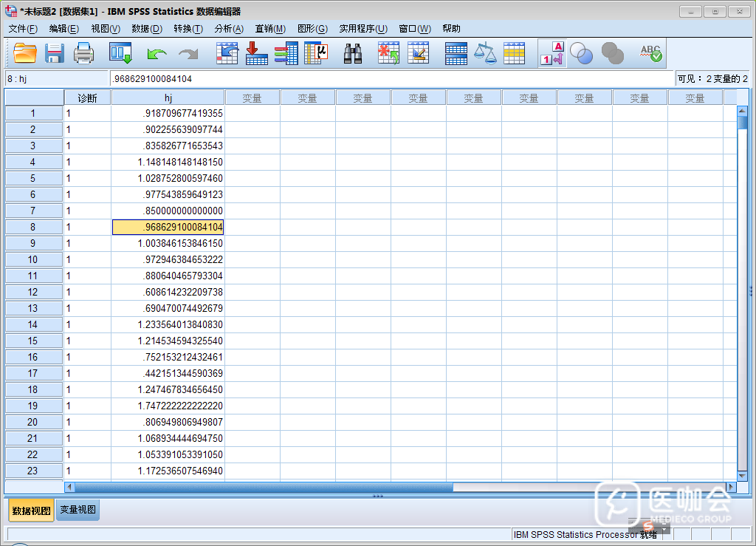Undo the last action with the green arrow
The height and width of the screenshot is (546, 756).
[157, 54]
